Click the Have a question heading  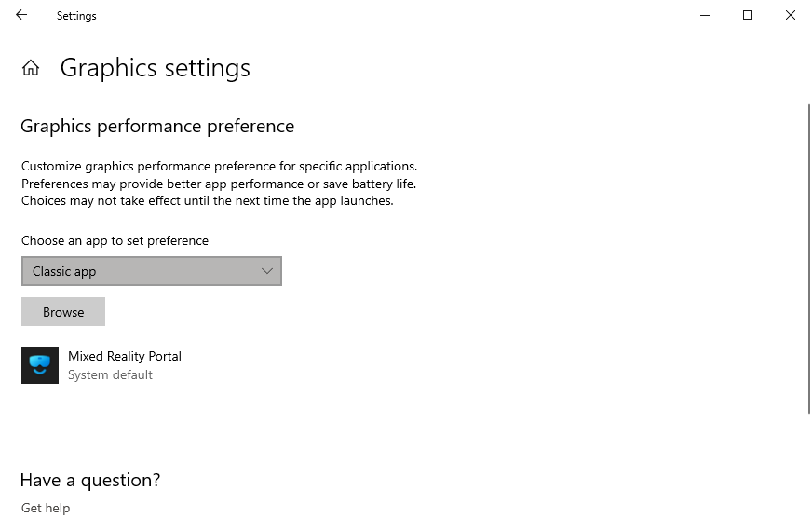tap(90, 480)
